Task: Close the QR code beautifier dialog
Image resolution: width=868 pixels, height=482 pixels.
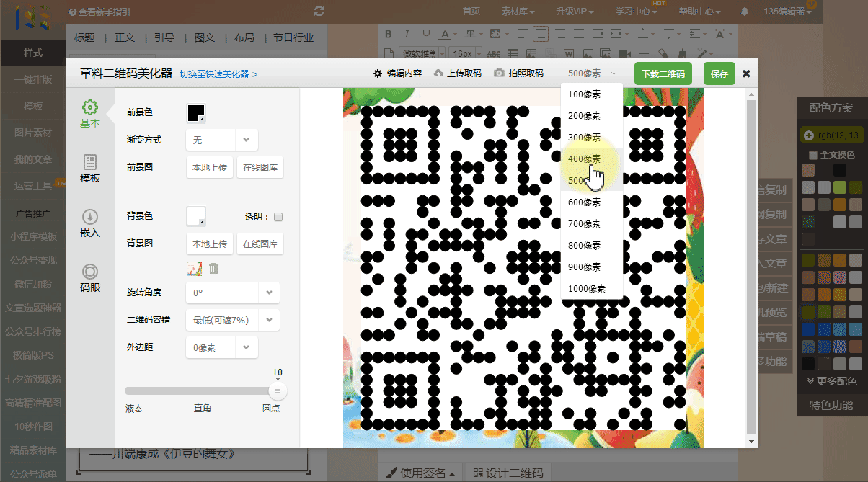Action: tap(746, 73)
